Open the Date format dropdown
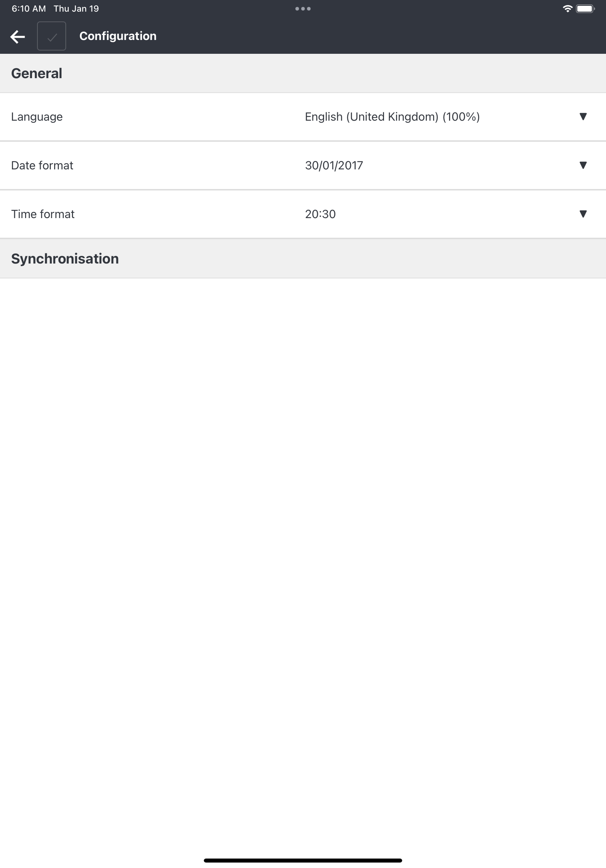Image resolution: width=606 pixels, height=868 pixels. click(x=583, y=165)
